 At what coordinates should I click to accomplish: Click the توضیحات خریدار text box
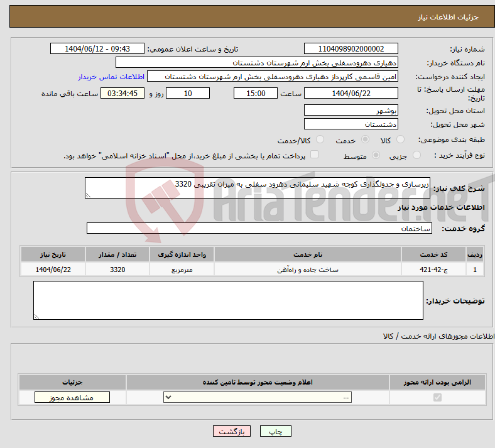pos(228,300)
